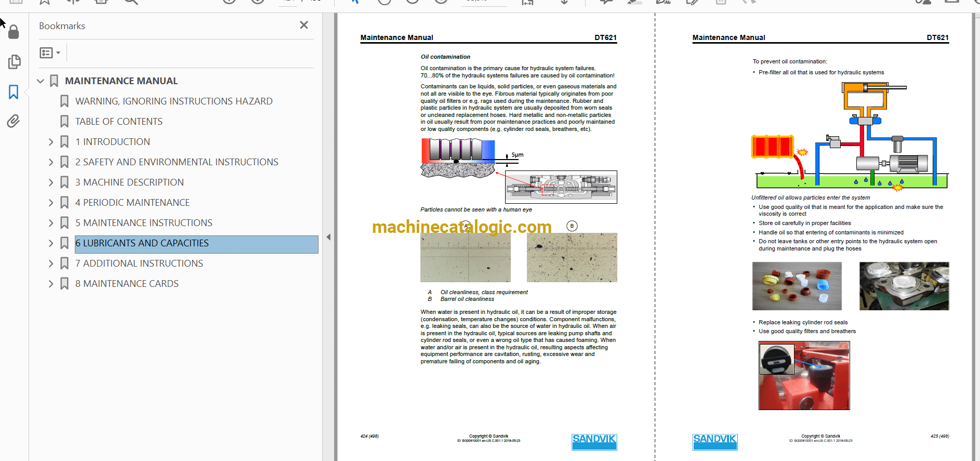
Task: Click the bookmark icon beside 3 MACHINE DESCRIPTION
Action: point(64,182)
